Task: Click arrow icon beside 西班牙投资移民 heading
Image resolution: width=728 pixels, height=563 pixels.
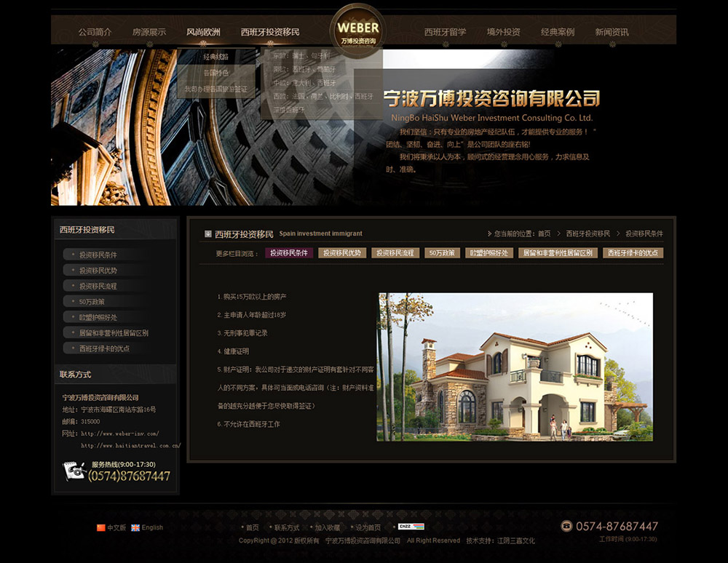Action: point(208,233)
